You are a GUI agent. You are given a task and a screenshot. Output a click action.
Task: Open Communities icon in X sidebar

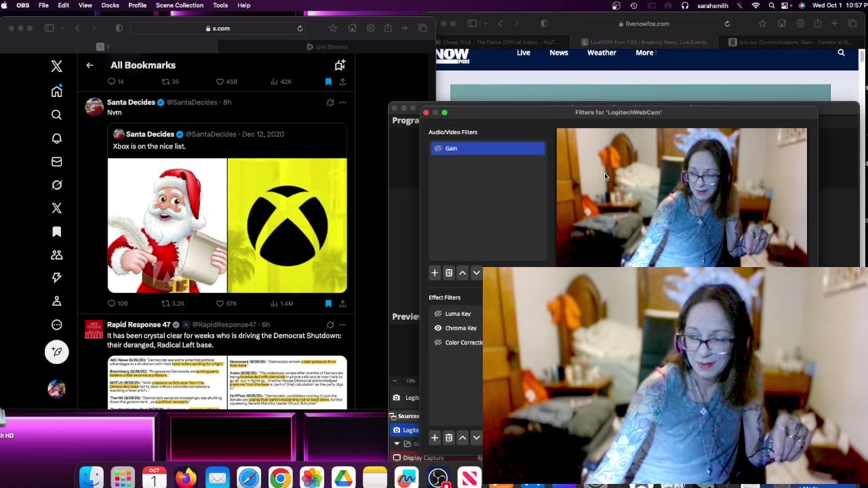pyautogui.click(x=57, y=255)
